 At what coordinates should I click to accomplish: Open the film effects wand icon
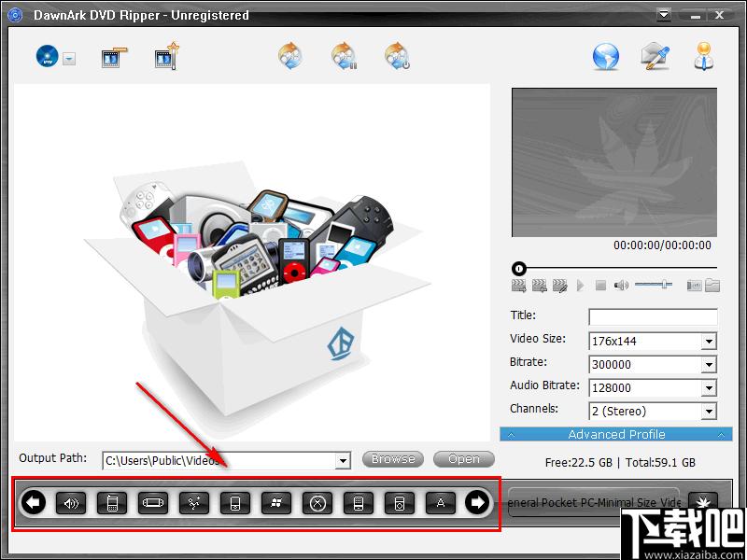click(167, 57)
